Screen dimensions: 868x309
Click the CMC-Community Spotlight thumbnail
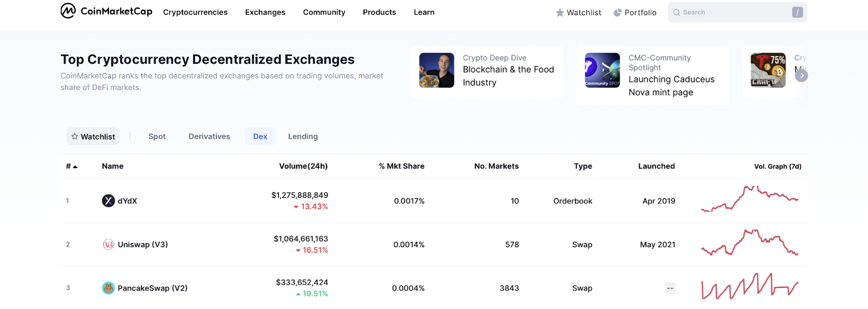pos(602,70)
